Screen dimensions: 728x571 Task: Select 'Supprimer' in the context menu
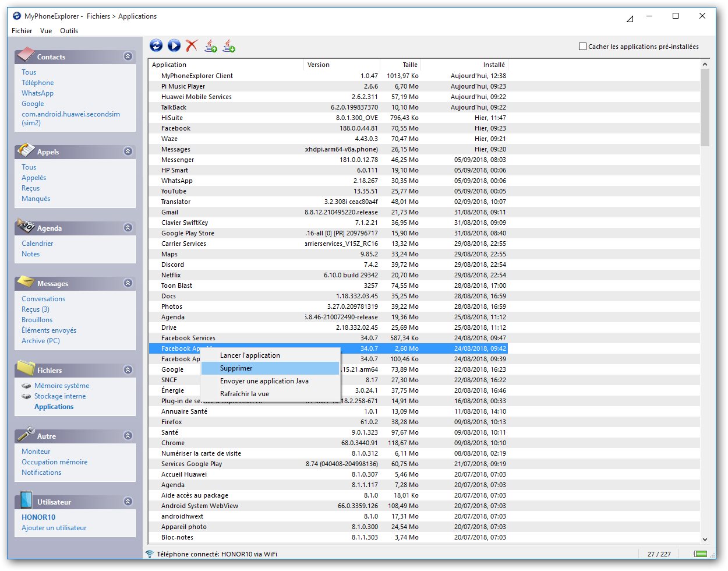coord(236,368)
